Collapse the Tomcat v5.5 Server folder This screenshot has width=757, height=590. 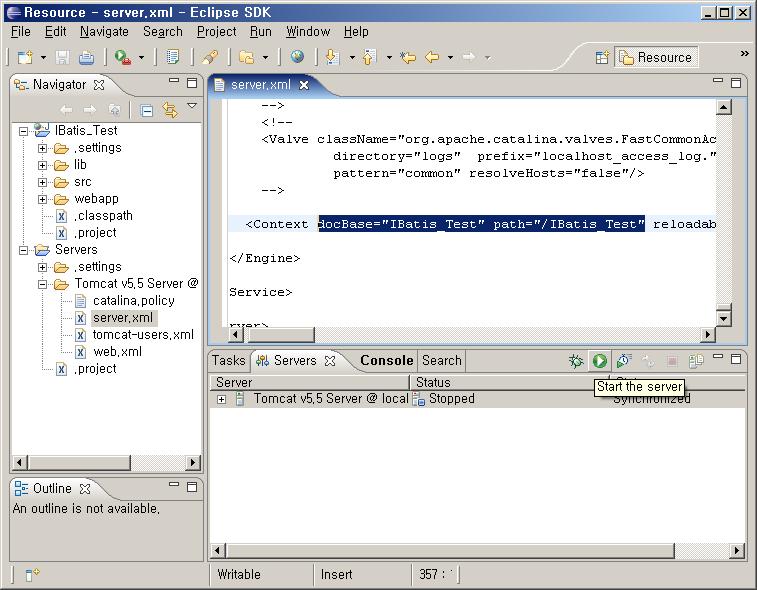point(42,284)
